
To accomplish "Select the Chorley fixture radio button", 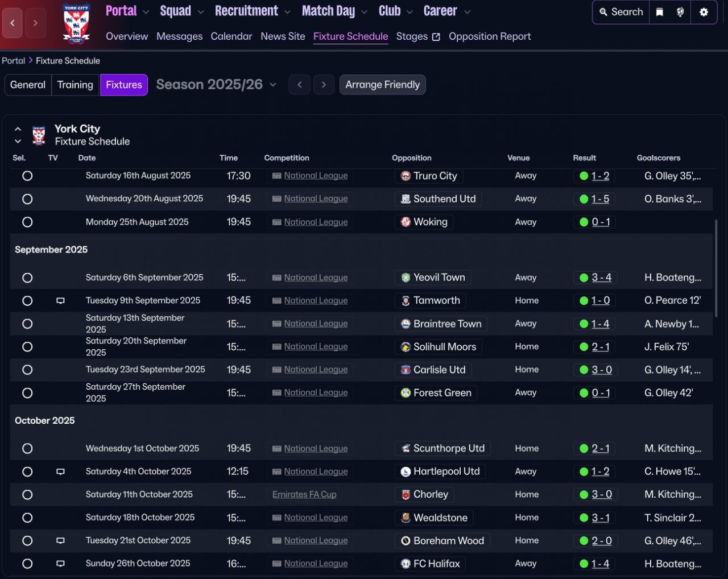I will (27, 495).
